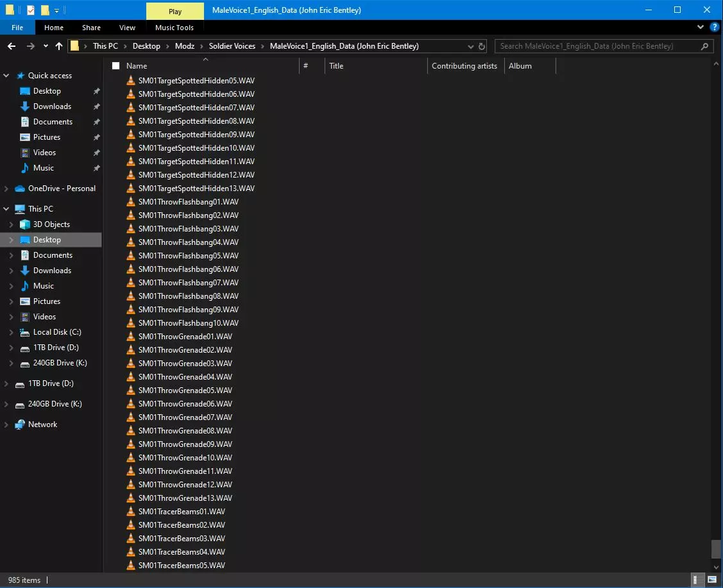Screen dimensions: 723x588
Task: Open the Music Tools tab
Action: pyautogui.click(x=174, y=28)
